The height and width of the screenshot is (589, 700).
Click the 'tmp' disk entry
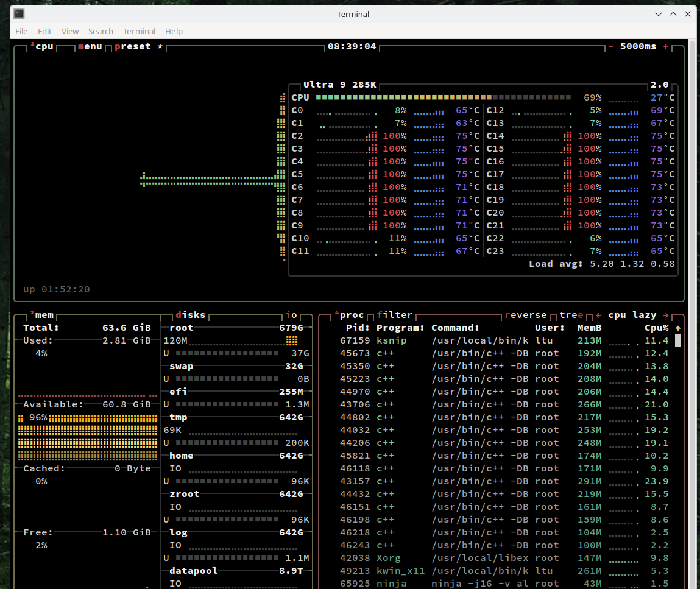tap(178, 418)
